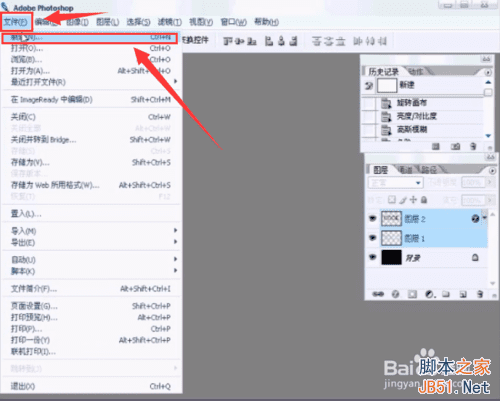Screen dimensions: 500x401
Task: Open the blend mode dropdown in Layers panel
Action: tap(396, 183)
